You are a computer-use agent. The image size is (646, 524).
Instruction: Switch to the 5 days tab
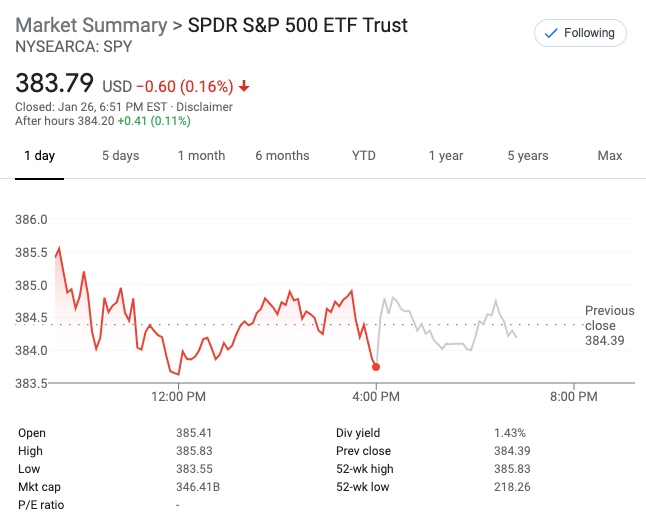pos(120,156)
